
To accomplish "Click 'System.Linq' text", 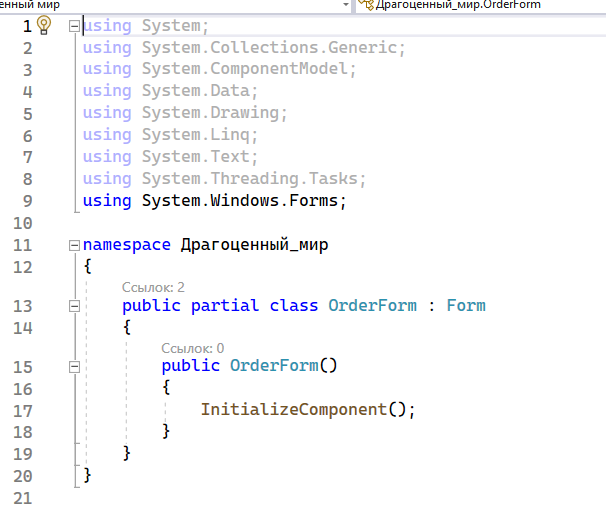I will [196, 135].
